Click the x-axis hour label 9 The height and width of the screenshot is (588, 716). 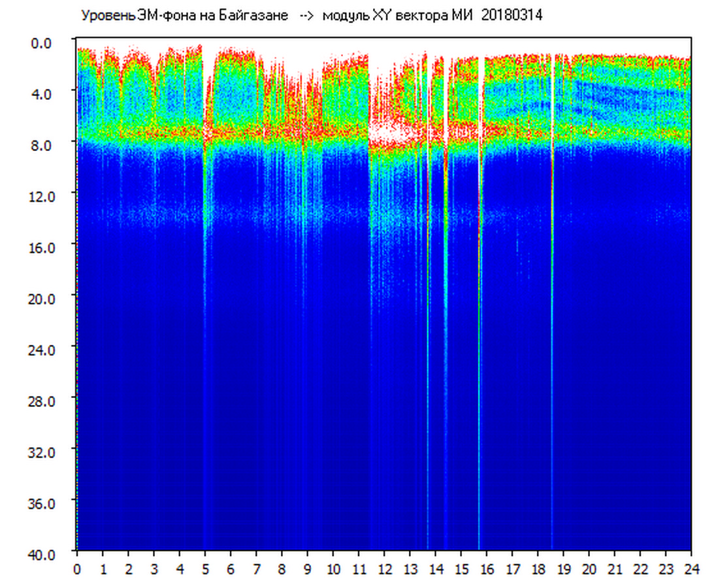[x=308, y=569]
